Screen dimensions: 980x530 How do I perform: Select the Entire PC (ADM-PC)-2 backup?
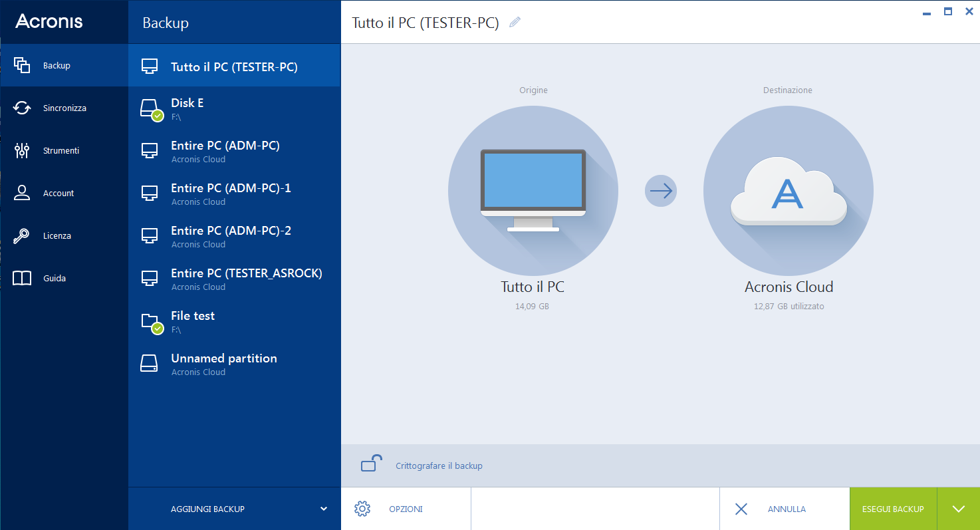click(x=234, y=236)
